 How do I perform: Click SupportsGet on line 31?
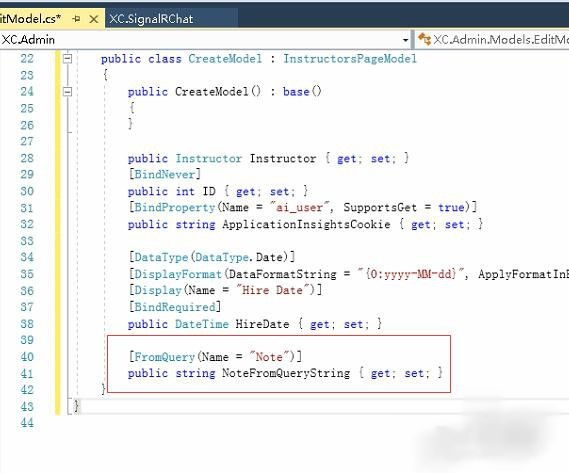pos(380,207)
